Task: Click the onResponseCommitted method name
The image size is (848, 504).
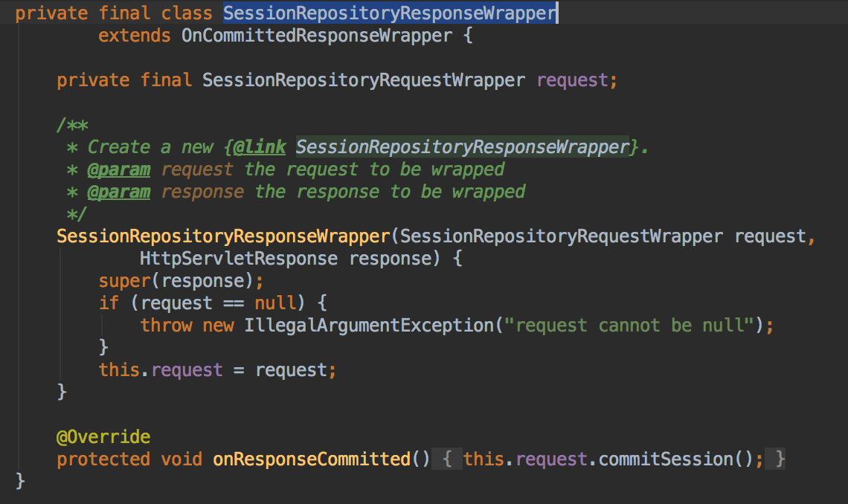Action: point(312,459)
